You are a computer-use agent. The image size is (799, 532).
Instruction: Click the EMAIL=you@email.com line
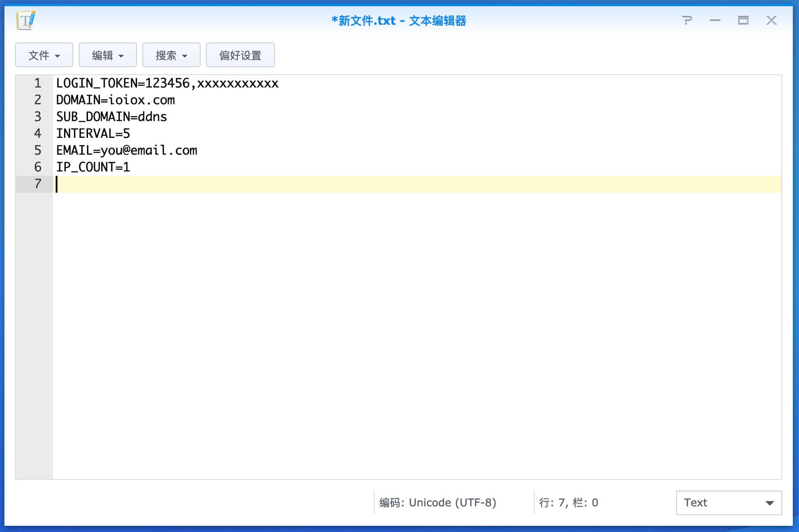pyautogui.click(x=126, y=150)
